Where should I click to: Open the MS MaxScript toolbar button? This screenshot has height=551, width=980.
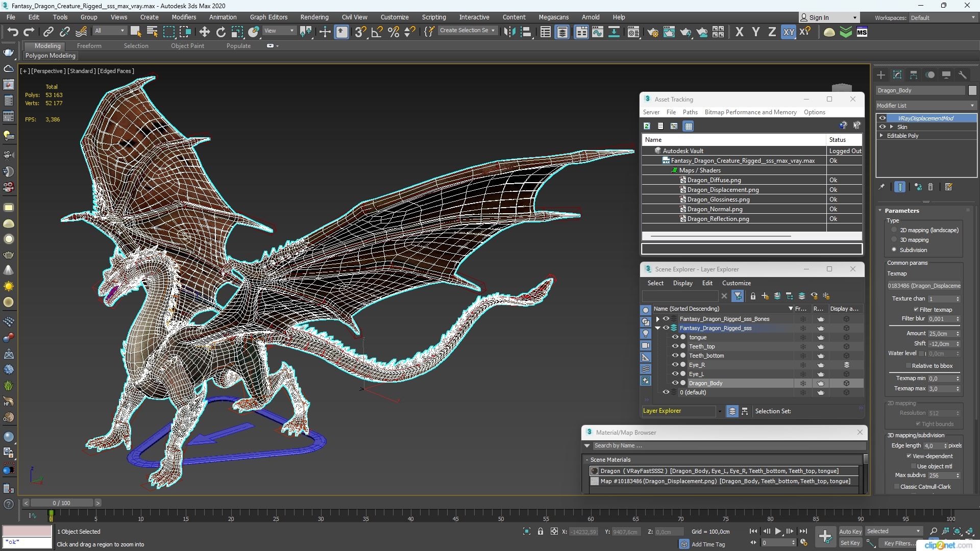point(862,32)
